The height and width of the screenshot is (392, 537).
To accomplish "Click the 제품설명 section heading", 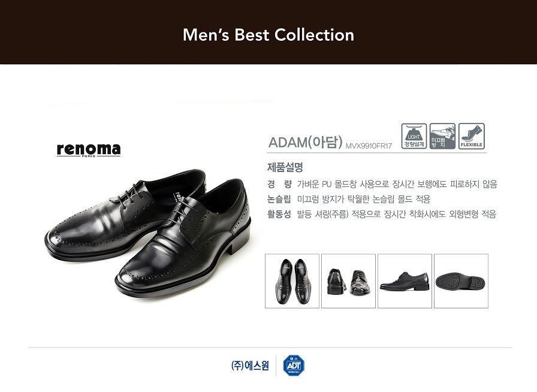I will (x=285, y=167).
